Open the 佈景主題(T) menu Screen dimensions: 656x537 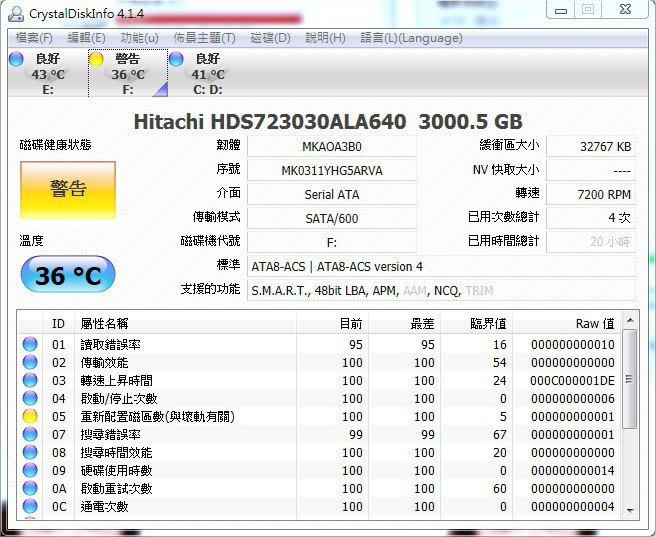tap(205, 38)
